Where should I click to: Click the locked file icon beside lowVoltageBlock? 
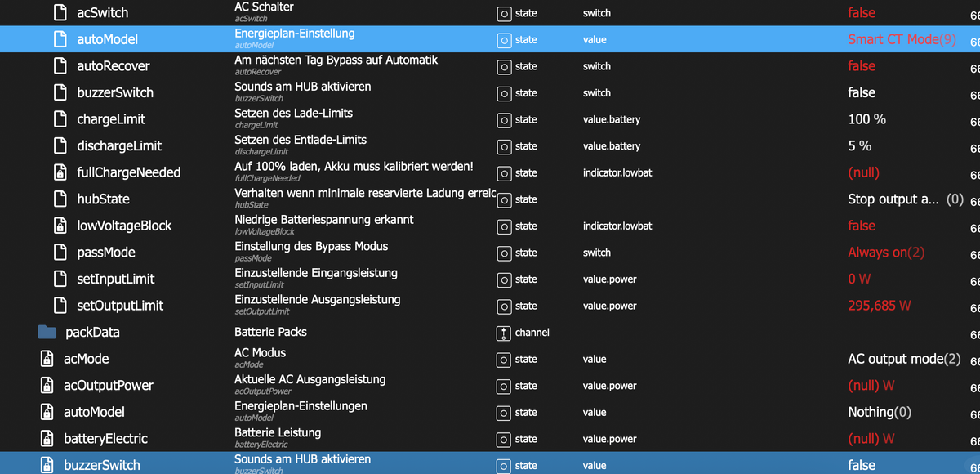60,226
